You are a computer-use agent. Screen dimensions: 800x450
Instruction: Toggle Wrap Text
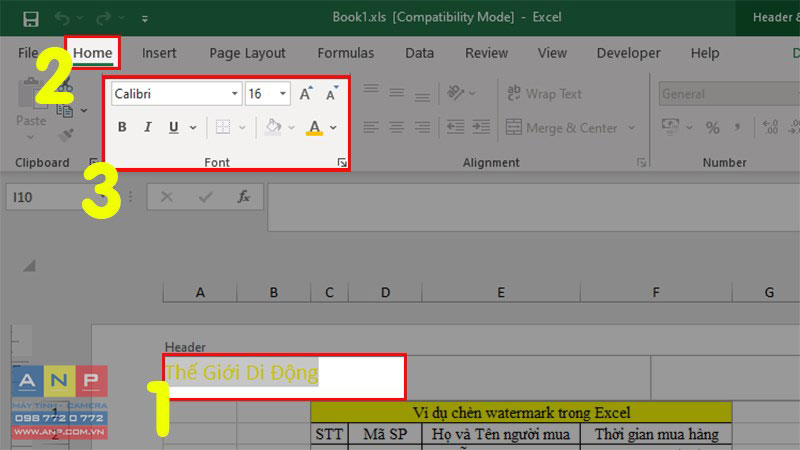click(544, 94)
